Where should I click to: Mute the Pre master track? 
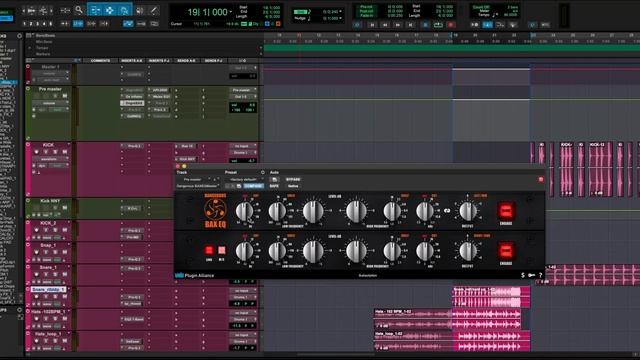pos(64,96)
